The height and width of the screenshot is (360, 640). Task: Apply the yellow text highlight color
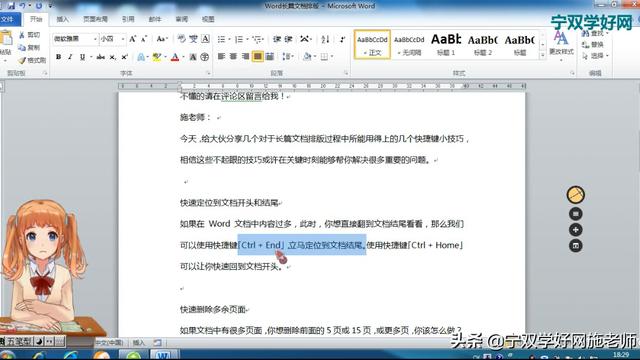(x=156, y=57)
